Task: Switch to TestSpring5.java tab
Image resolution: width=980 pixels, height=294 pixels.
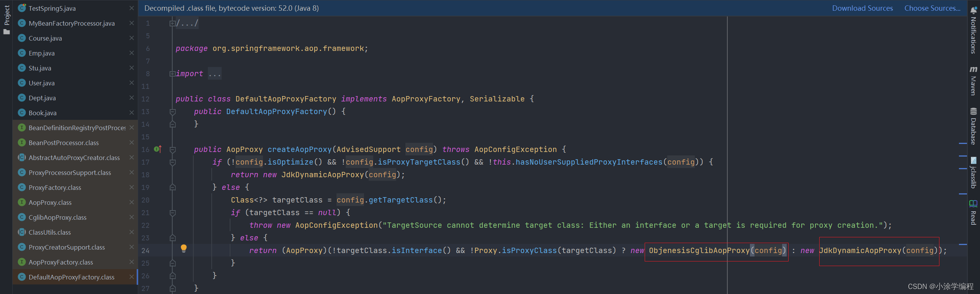Action: [52, 8]
